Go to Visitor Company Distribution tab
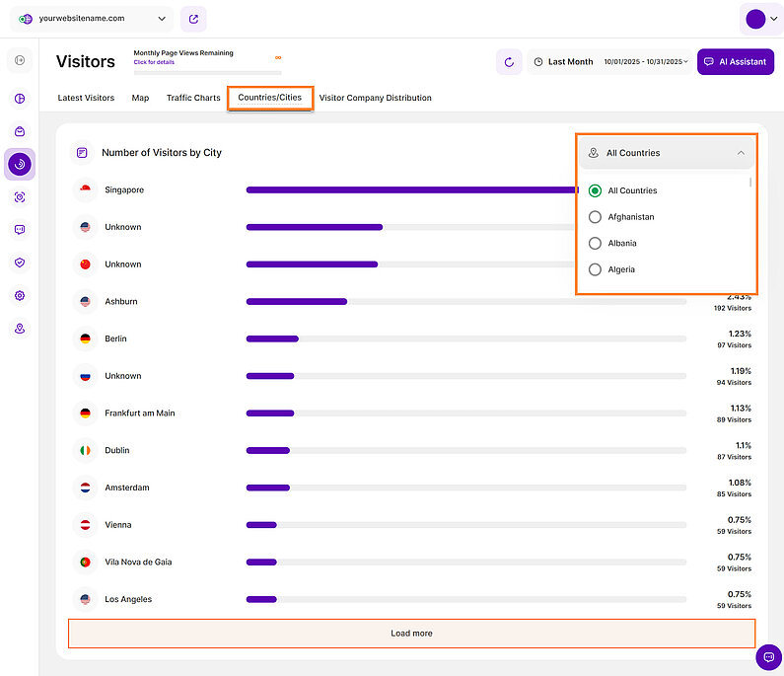The image size is (784, 676). [x=375, y=98]
